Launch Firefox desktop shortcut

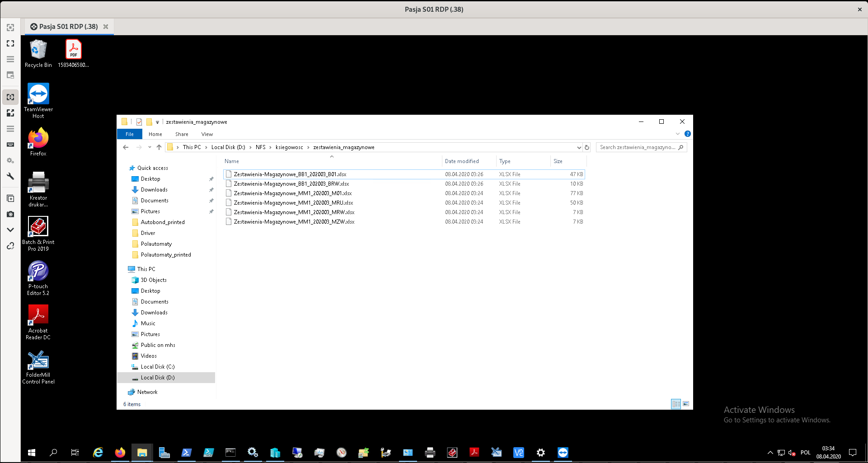coord(38,142)
